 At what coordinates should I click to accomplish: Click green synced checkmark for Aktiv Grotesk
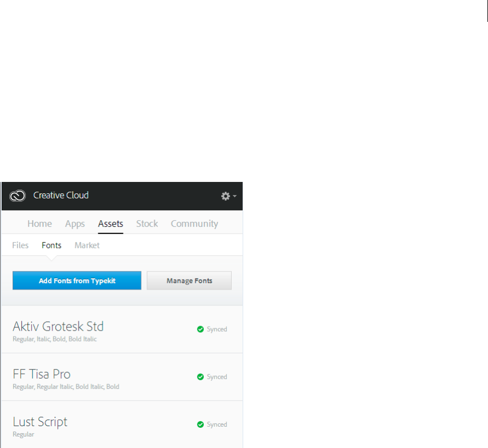[201, 329]
